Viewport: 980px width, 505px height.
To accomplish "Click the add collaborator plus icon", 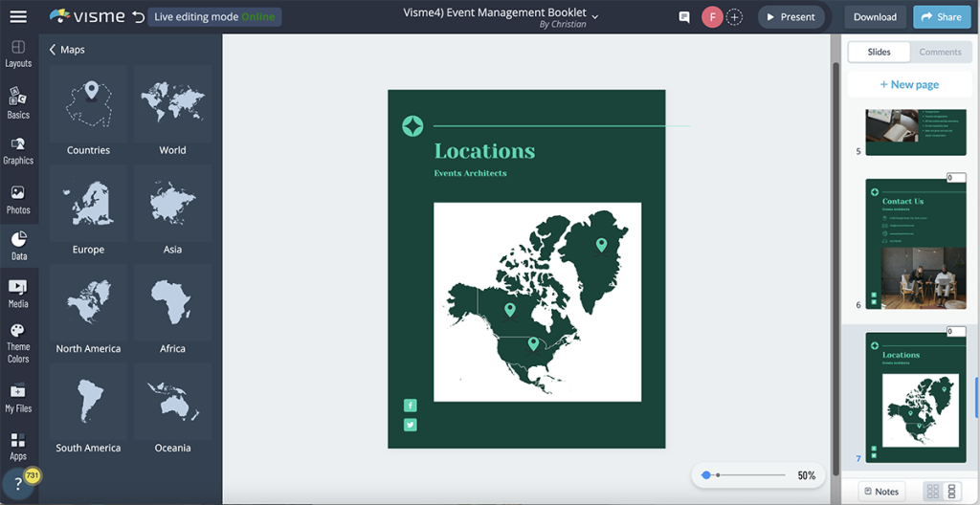I will tap(735, 17).
